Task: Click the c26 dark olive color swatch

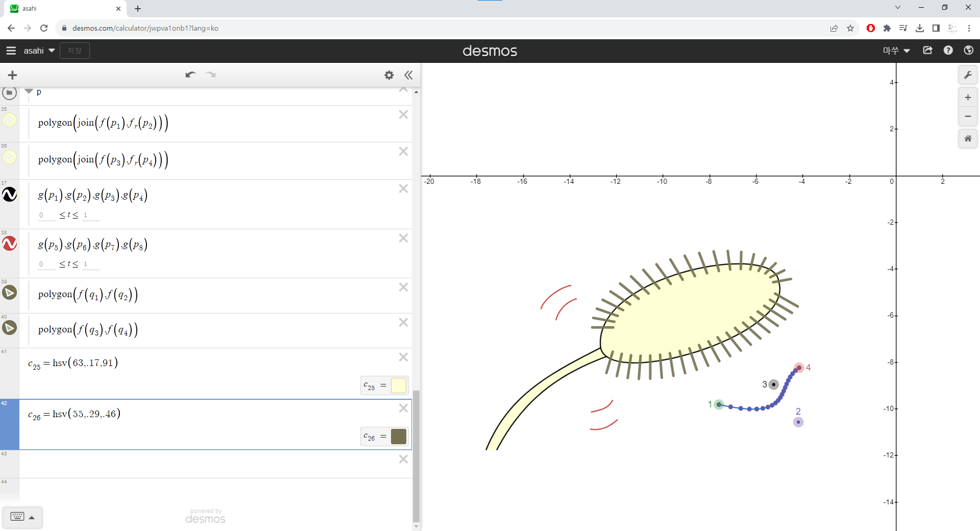Action: [398, 437]
